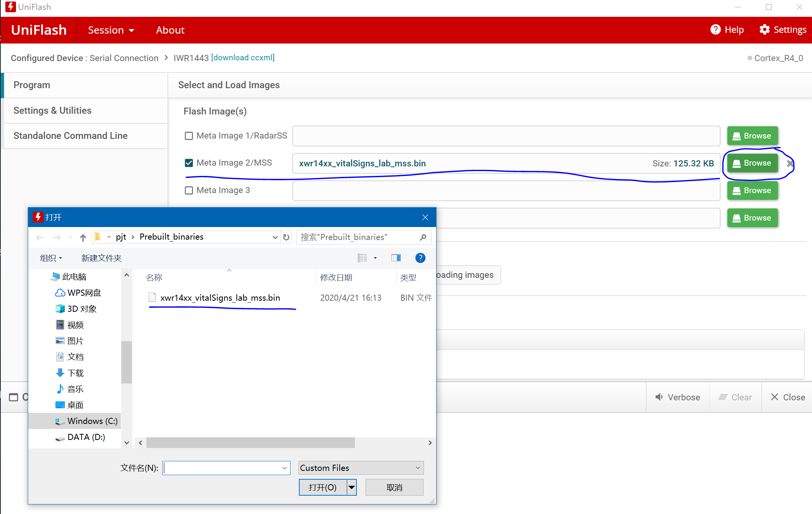Click Browse button for fourth image row
Screen dimensions: 812x514
(752, 218)
